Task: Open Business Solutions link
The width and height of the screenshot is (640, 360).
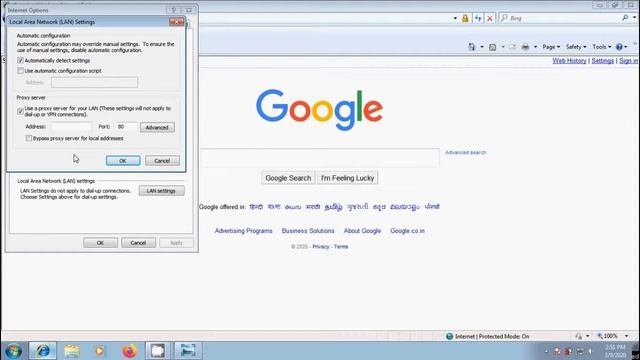Action: (308, 231)
